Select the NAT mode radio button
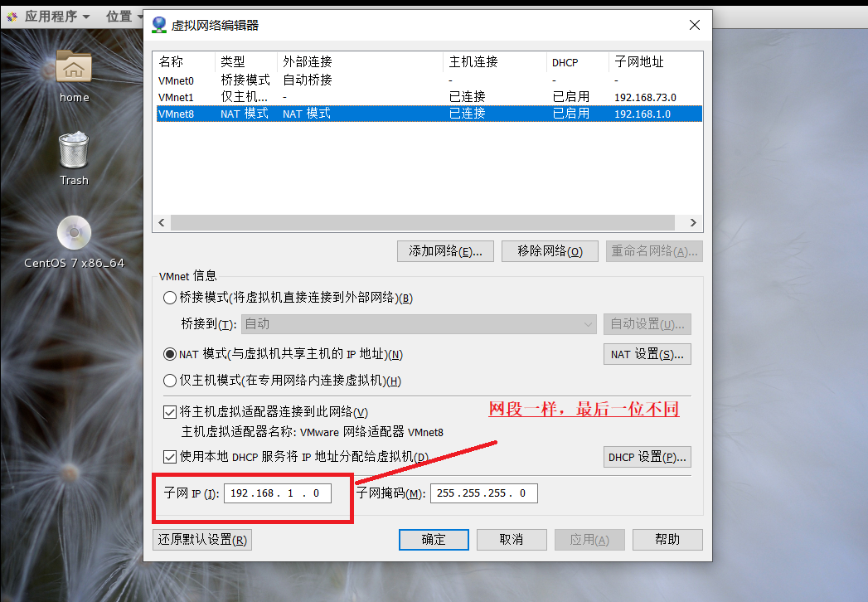 pos(170,354)
